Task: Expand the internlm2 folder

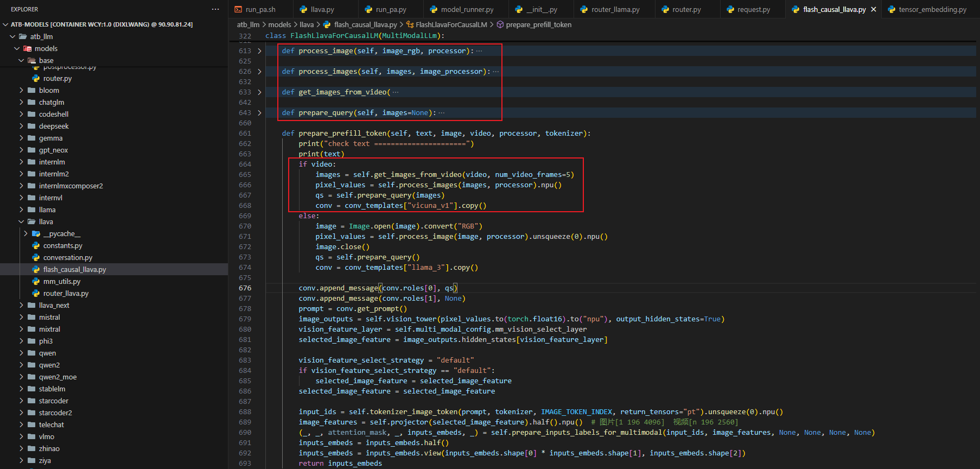Action: point(21,174)
